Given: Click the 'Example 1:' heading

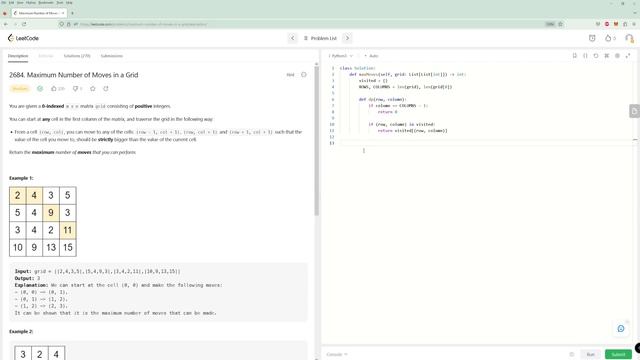Looking at the screenshot, I should (21, 178).
